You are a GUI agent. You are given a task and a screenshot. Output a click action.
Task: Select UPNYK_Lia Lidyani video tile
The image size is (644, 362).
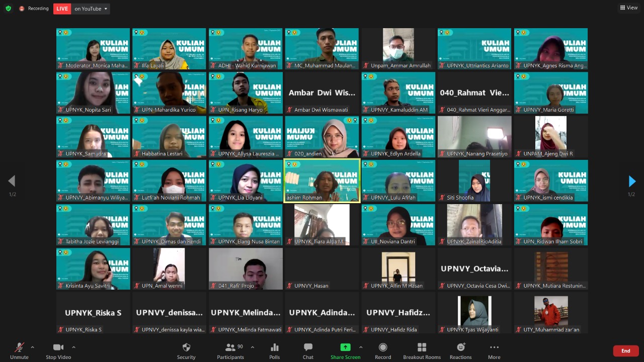[x=246, y=180]
